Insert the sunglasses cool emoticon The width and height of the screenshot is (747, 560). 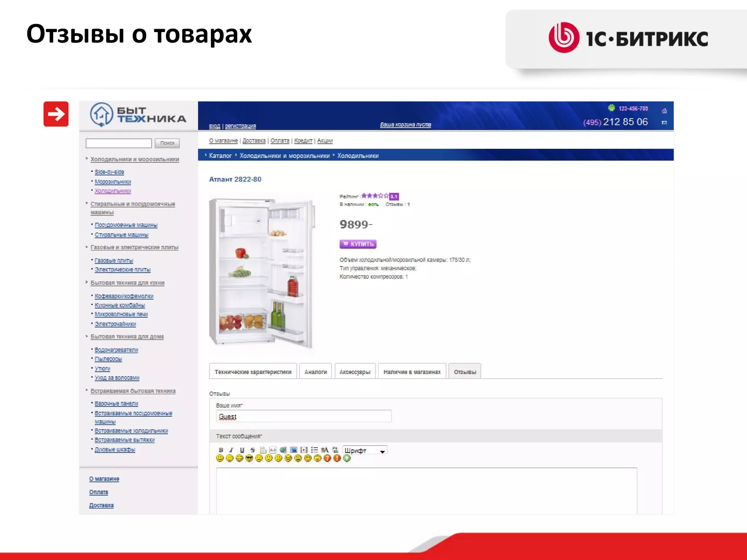[x=249, y=458]
